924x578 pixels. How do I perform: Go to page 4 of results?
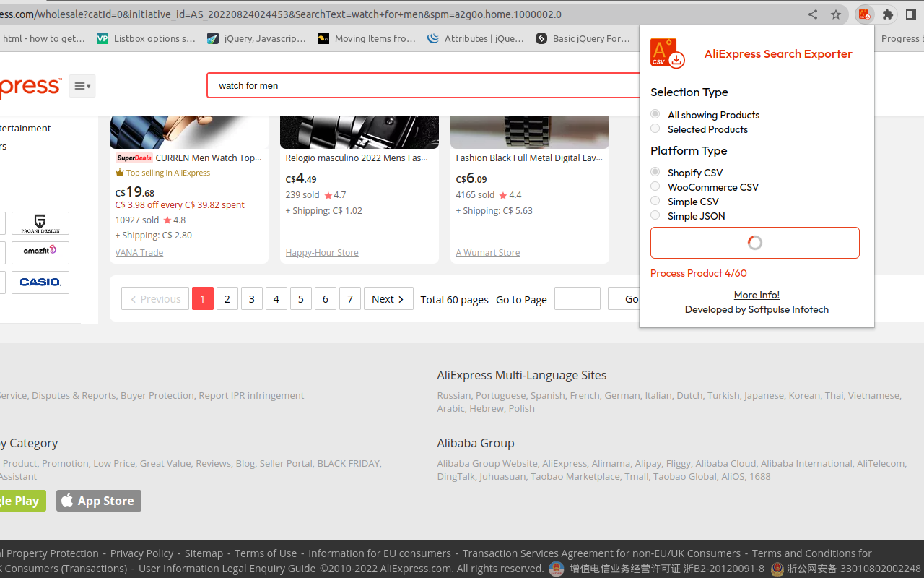coord(276,298)
